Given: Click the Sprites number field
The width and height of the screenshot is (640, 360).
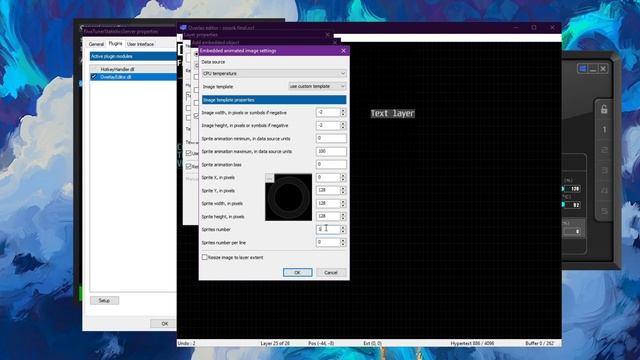Looking at the screenshot, I should tap(328, 229).
